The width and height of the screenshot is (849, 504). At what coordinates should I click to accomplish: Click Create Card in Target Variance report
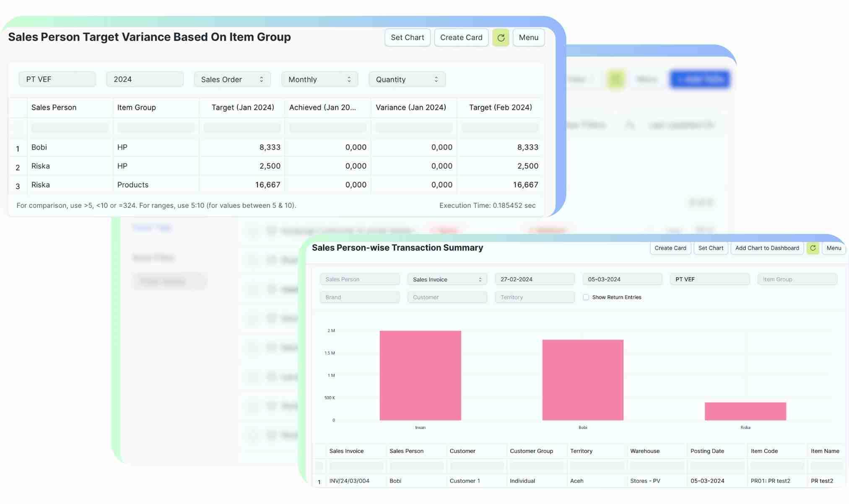(x=461, y=38)
